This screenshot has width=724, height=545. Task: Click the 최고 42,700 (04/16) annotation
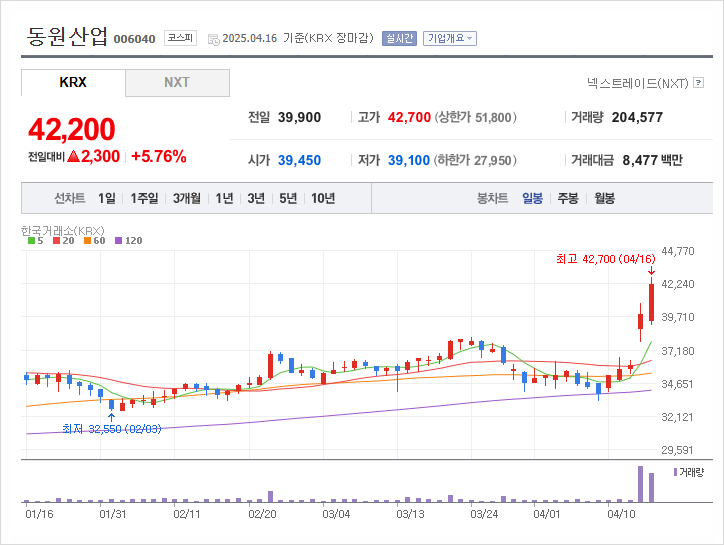[606, 259]
